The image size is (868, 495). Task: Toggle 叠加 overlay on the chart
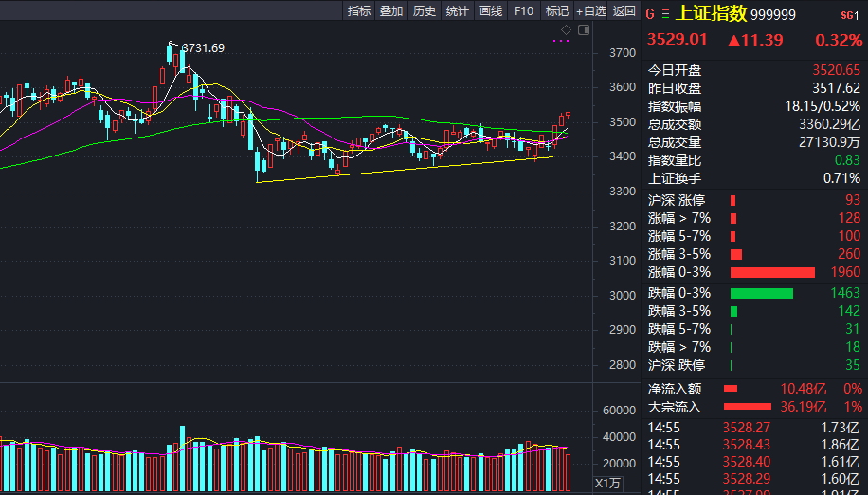coord(391,11)
